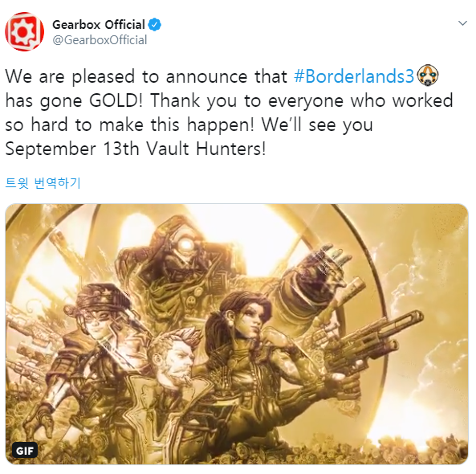Follow the #Borderlands3 hashtag link
This screenshot has width=476, height=474.
354,76
